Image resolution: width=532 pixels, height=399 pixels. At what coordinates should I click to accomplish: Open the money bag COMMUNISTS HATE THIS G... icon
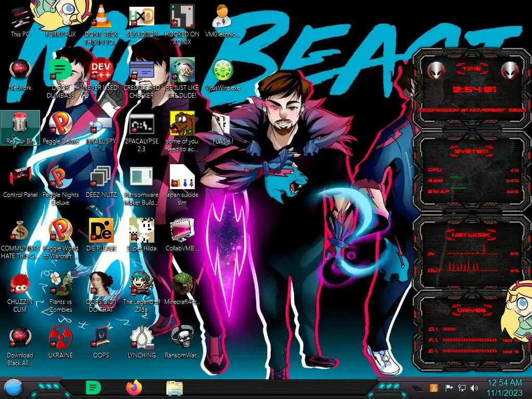point(20,239)
